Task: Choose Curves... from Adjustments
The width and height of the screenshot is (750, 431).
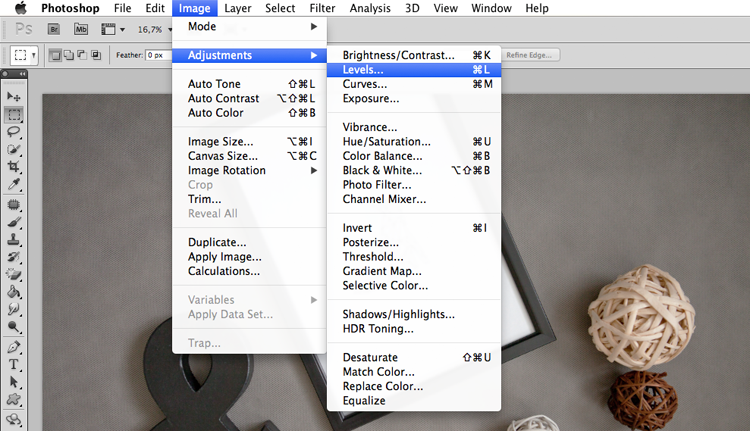Action: (x=414, y=84)
